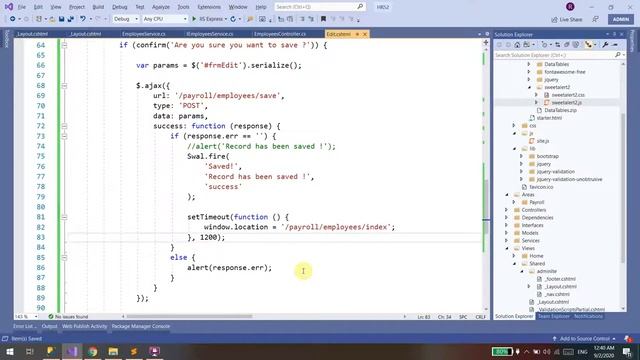Start debugging with the green play icon
Viewport: 640px width, 360px height.
point(194,19)
